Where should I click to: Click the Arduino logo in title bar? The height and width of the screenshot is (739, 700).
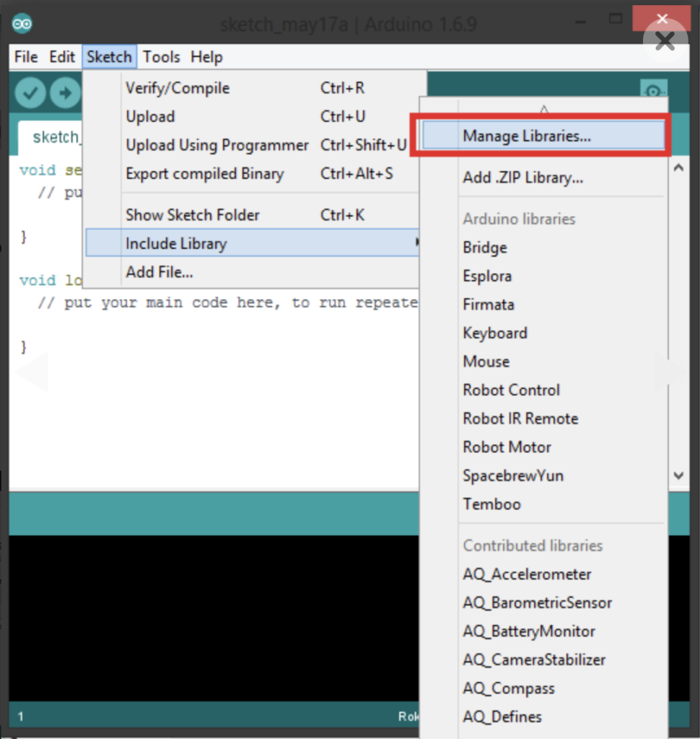point(22,23)
